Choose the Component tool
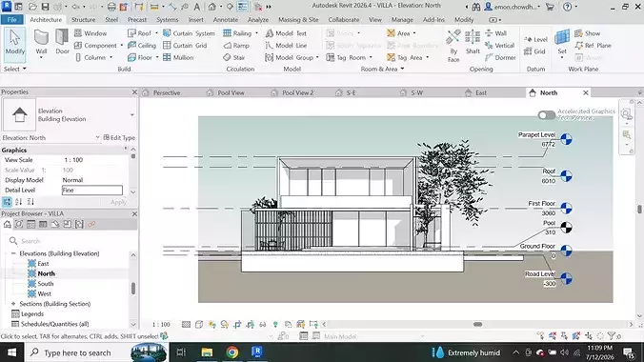644x362 pixels. pyautogui.click(x=95, y=45)
